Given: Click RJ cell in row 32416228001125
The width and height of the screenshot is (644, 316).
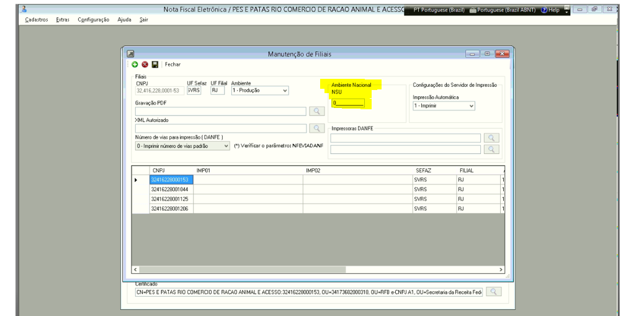Looking at the screenshot, I should [x=478, y=199].
